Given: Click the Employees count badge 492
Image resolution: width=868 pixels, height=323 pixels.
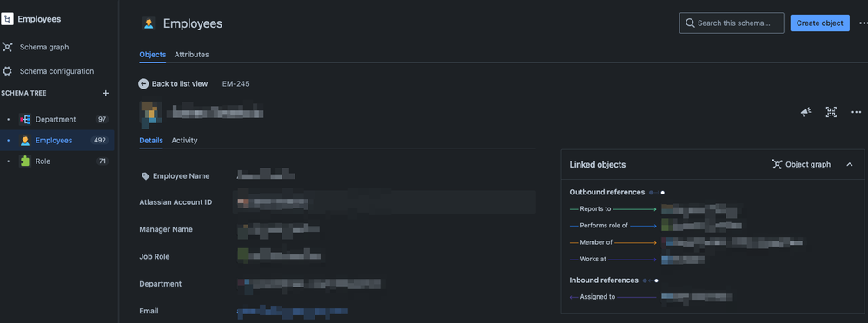Looking at the screenshot, I should coord(100,141).
